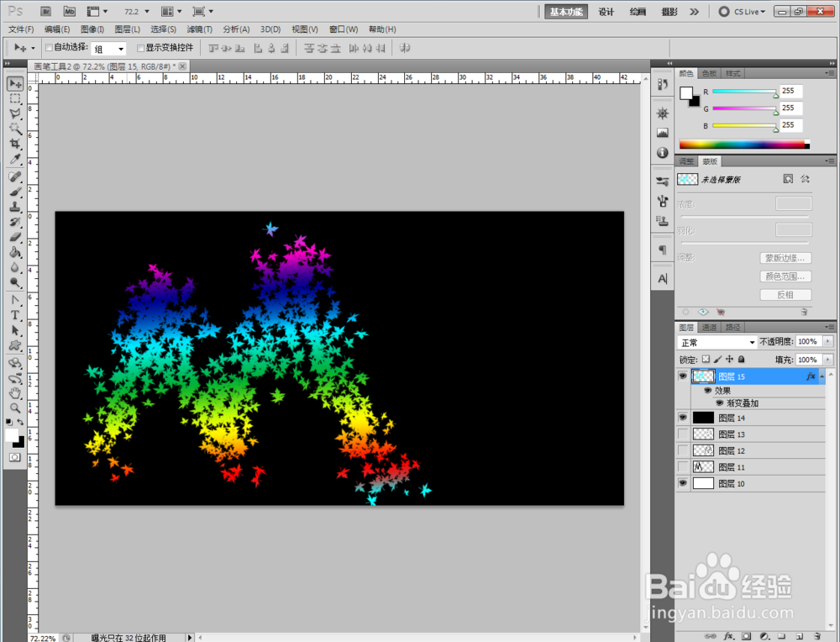Select the Custom Shape tool
The image size is (840, 642).
(x=15, y=345)
